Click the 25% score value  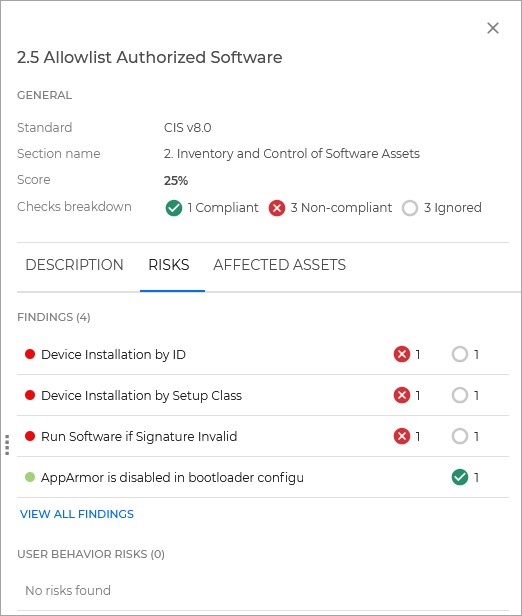click(x=176, y=180)
